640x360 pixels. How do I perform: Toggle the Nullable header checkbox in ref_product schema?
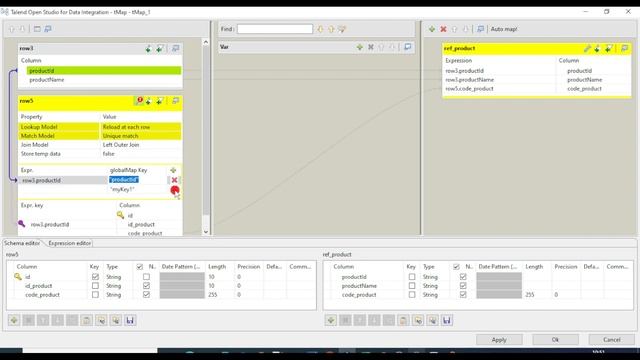456,267
